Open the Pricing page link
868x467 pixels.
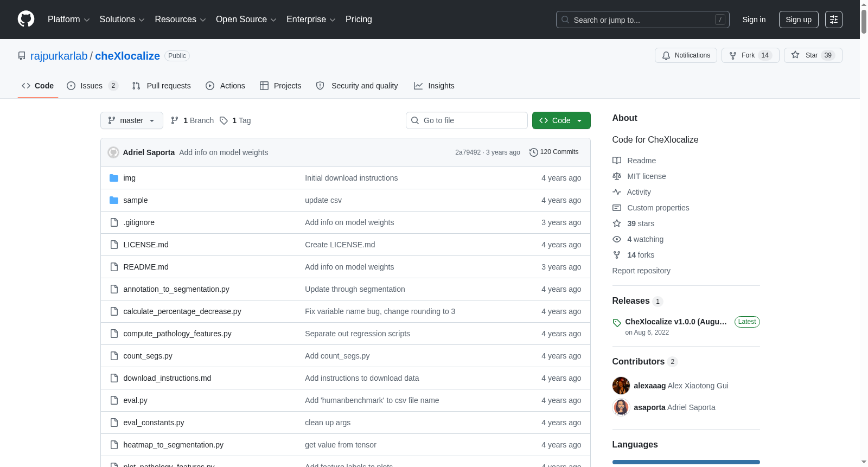(359, 20)
